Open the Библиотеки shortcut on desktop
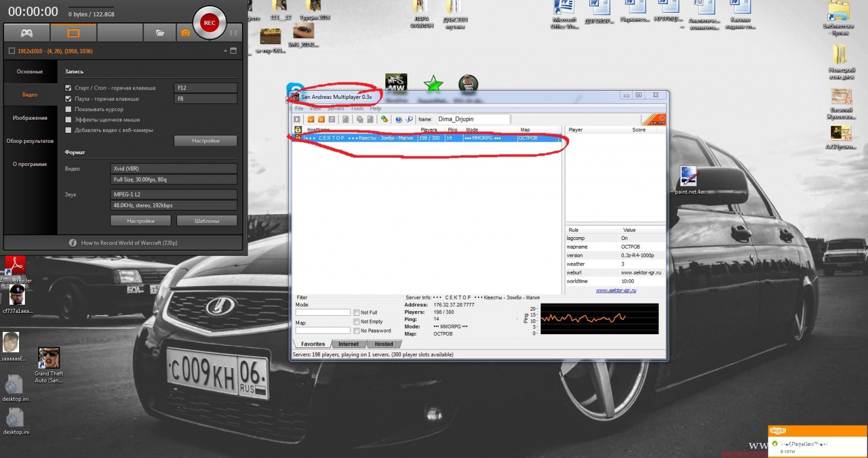Screen dimensions: 868x458 point(838,19)
